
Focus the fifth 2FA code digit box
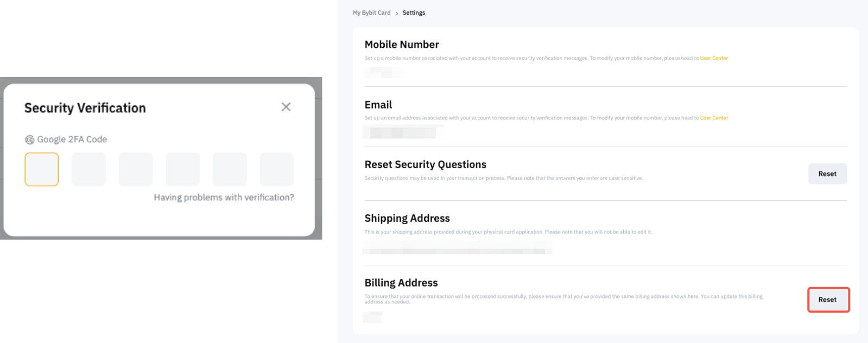pyautogui.click(x=230, y=169)
